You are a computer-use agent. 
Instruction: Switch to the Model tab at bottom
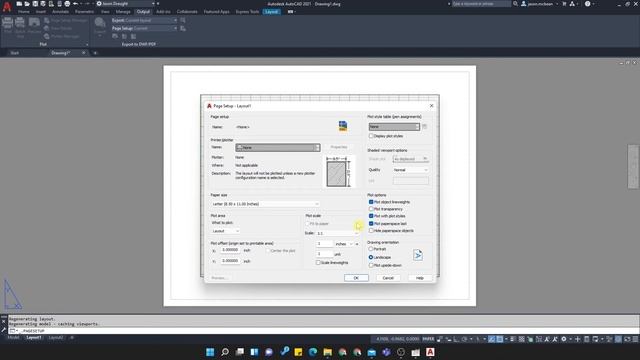click(x=13, y=338)
